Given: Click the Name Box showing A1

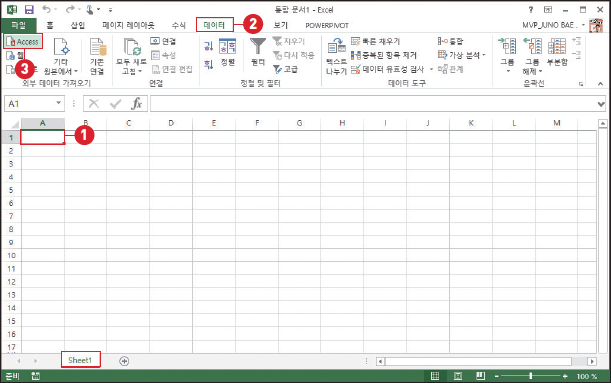Looking at the screenshot, I should pyautogui.click(x=30, y=104).
